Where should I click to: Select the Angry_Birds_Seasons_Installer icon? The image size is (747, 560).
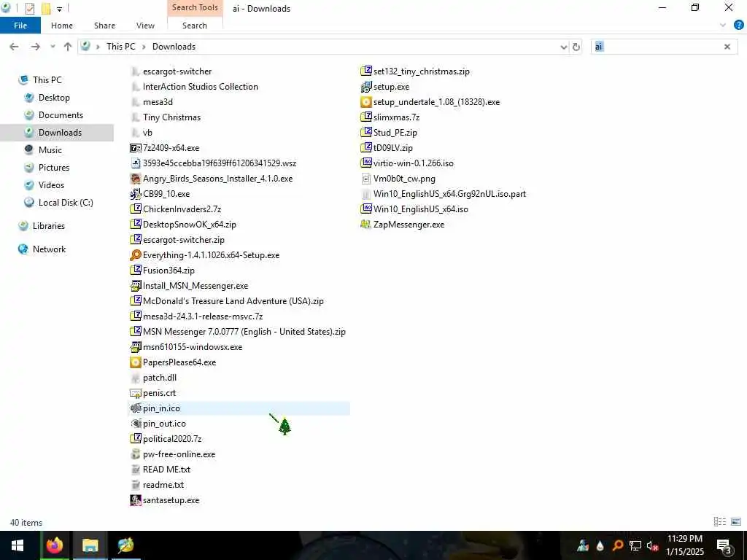tap(135, 179)
